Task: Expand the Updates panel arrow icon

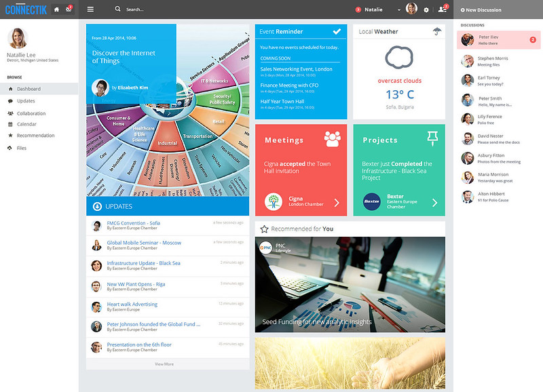Action: click(97, 206)
